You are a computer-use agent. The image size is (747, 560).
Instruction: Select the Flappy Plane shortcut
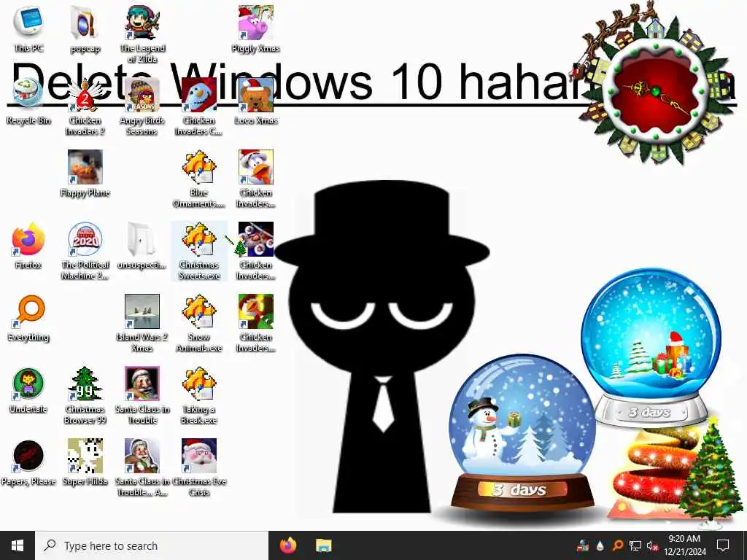pyautogui.click(x=85, y=174)
